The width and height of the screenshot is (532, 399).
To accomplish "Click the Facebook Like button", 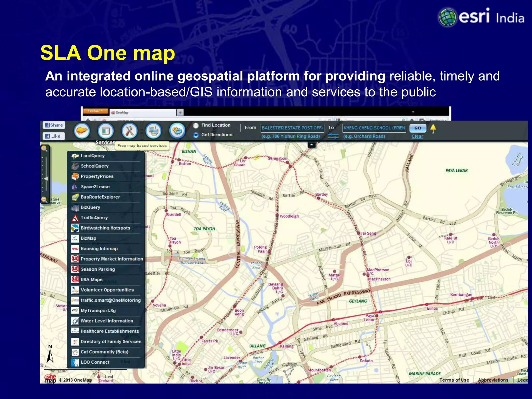I will [x=54, y=136].
